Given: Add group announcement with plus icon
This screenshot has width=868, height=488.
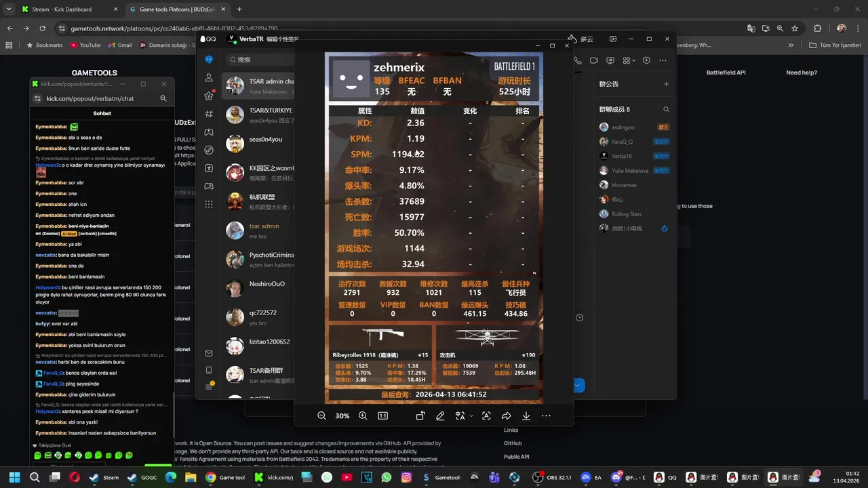Looking at the screenshot, I should click(666, 84).
